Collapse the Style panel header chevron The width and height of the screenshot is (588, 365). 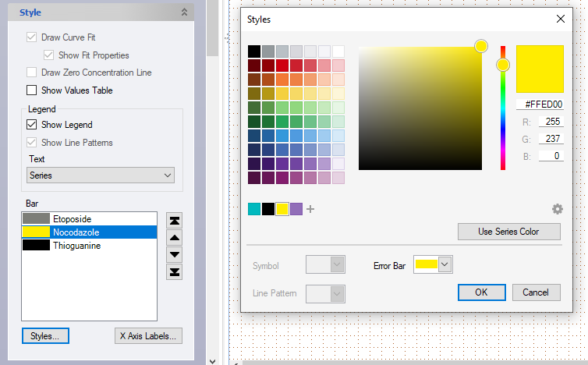[x=184, y=12]
